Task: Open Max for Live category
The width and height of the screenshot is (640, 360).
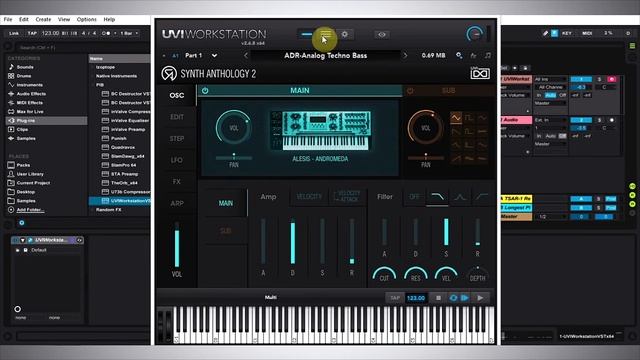Action: point(30,112)
